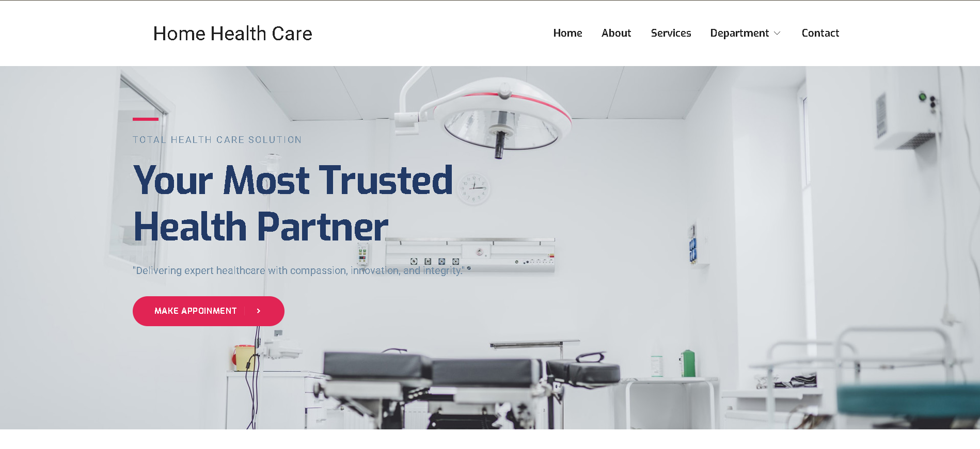Click the "Delivering expert healthcare" tagline text
The height and width of the screenshot is (449, 980).
[x=298, y=270]
